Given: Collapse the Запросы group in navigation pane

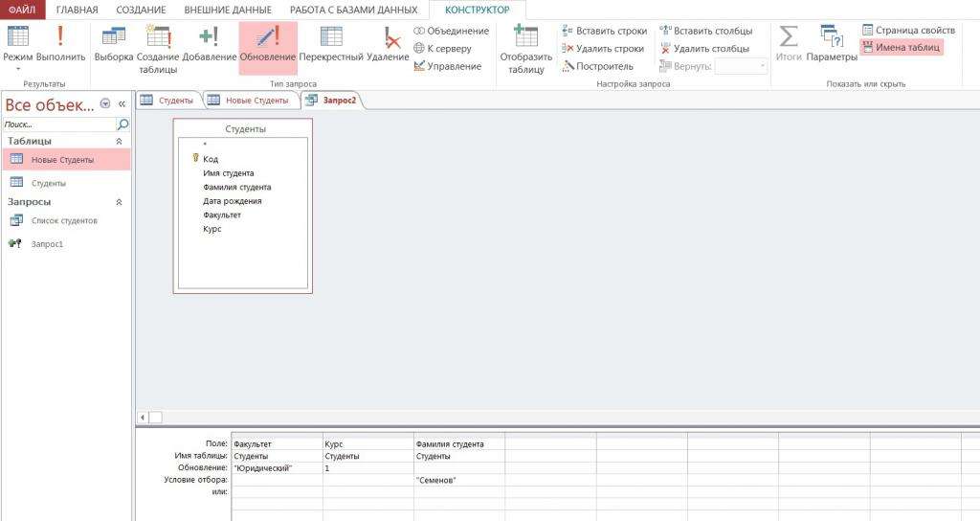Looking at the screenshot, I should click(x=119, y=202).
